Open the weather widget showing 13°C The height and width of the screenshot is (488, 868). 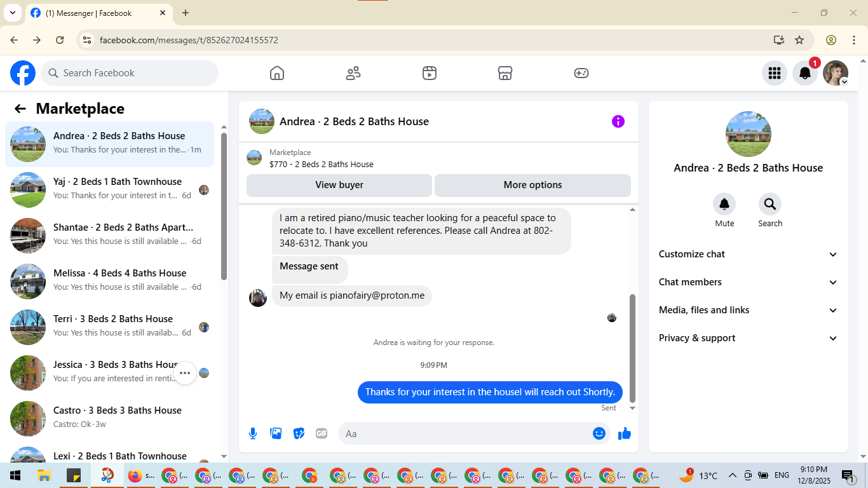pyautogui.click(x=698, y=475)
